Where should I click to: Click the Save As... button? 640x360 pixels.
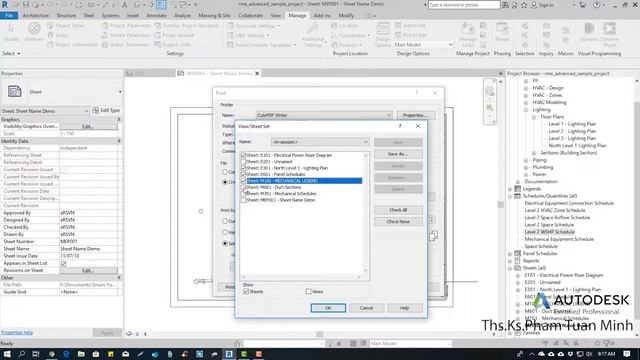pyautogui.click(x=398, y=154)
